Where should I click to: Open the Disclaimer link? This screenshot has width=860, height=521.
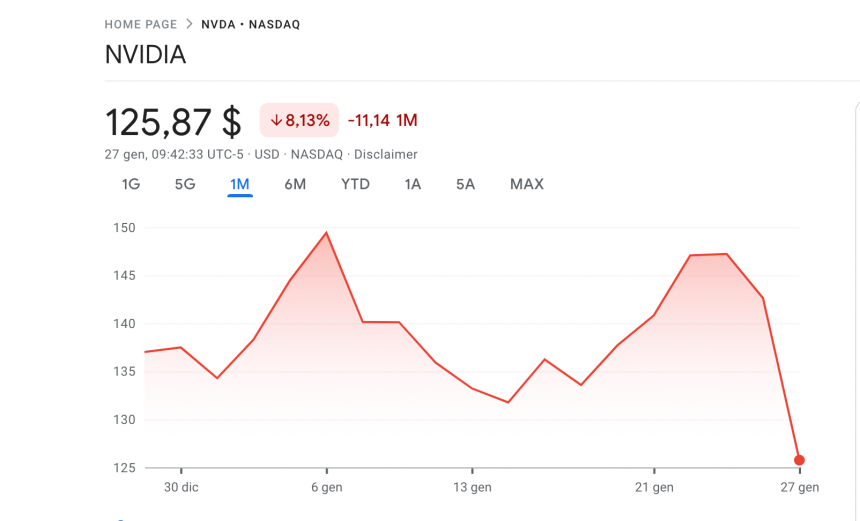coord(386,155)
